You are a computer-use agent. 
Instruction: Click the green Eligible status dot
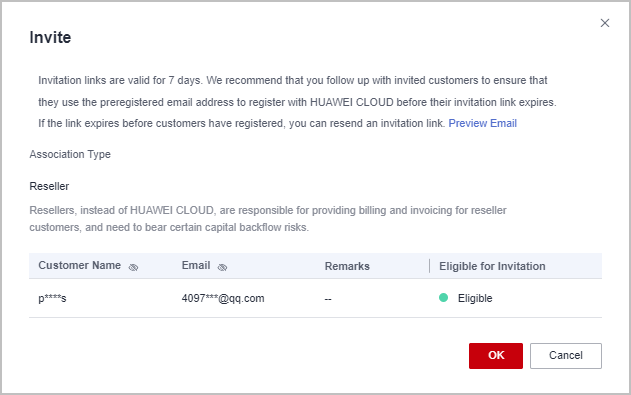443,298
